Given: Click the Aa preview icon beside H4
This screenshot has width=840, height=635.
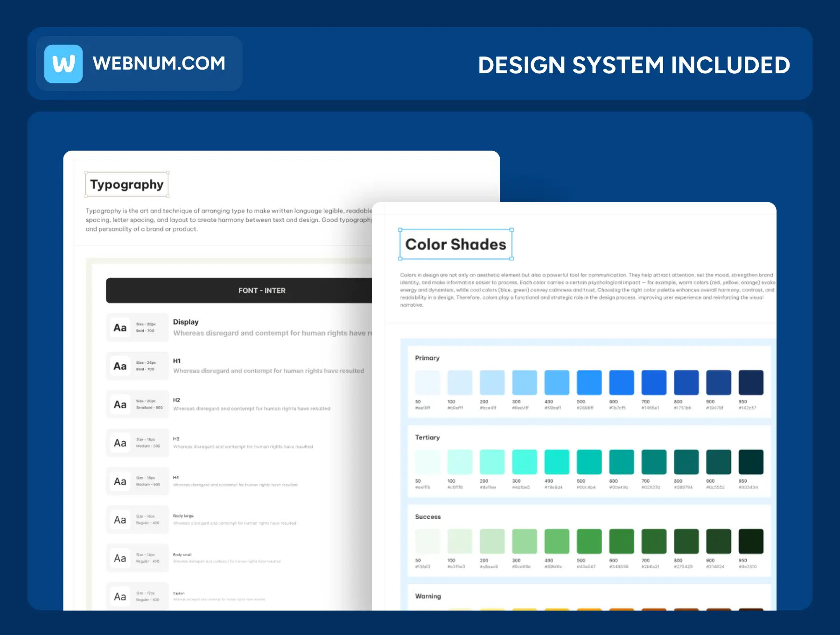Looking at the screenshot, I should point(120,481).
